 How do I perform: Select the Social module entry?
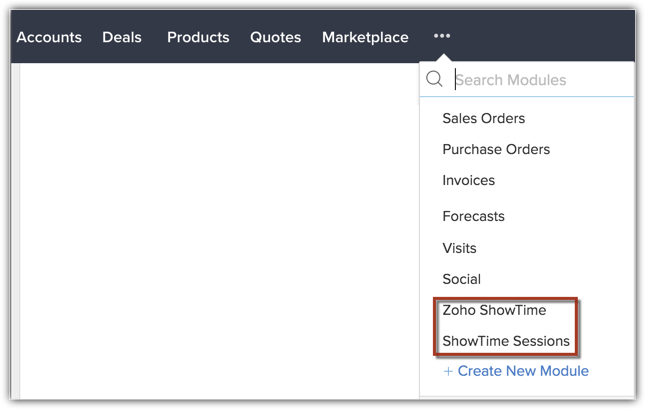tap(461, 279)
